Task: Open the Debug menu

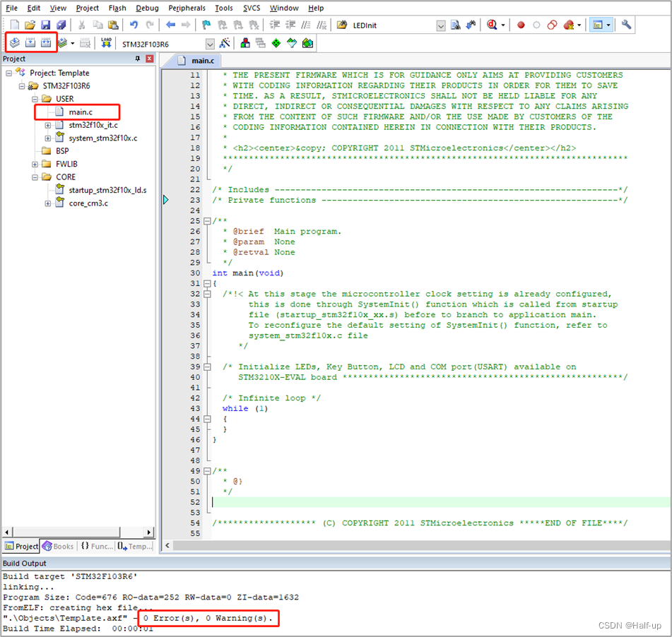Action: click(147, 8)
